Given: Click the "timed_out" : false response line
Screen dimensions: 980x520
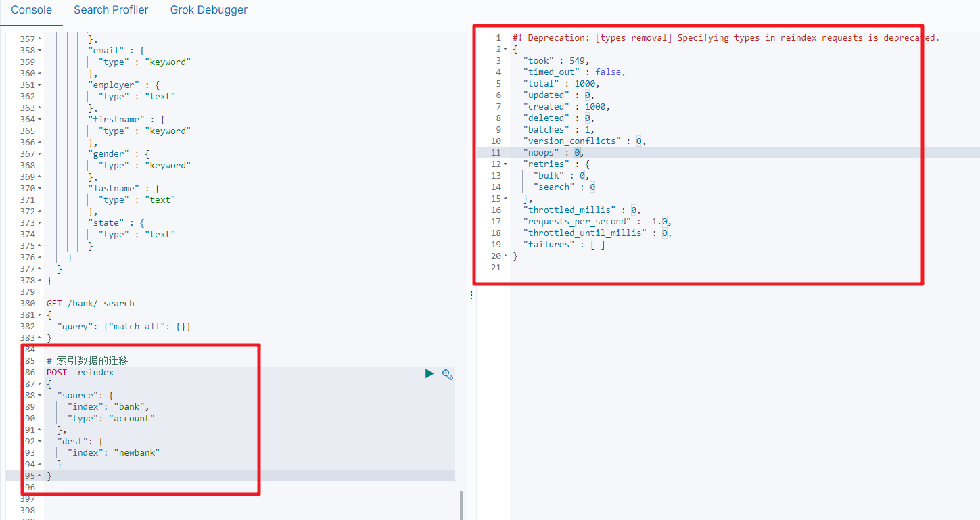Looking at the screenshot, I should coord(574,72).
